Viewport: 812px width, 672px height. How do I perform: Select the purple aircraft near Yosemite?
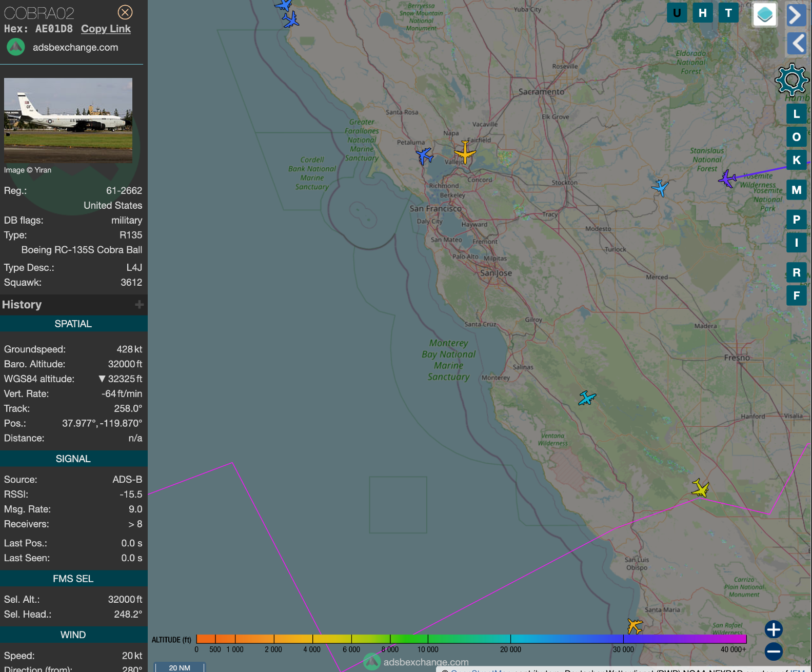click(727, 179)
